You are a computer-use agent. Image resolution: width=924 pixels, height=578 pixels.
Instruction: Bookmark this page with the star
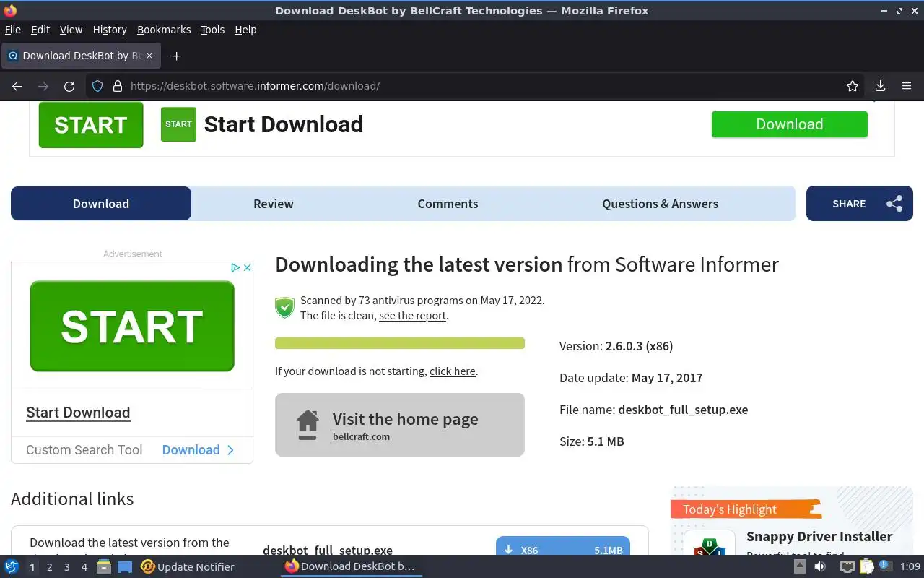853,86
